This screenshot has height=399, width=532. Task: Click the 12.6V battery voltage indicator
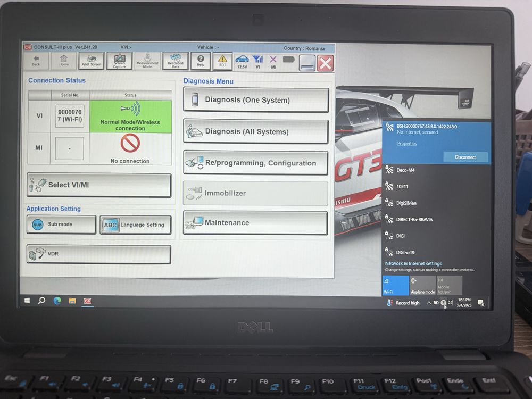(x=242, y=62)
